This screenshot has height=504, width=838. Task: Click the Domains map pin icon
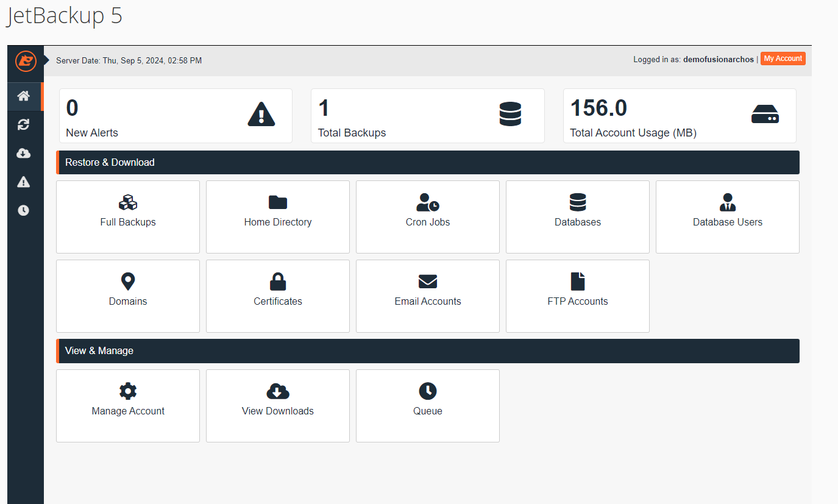coord(128,282)
